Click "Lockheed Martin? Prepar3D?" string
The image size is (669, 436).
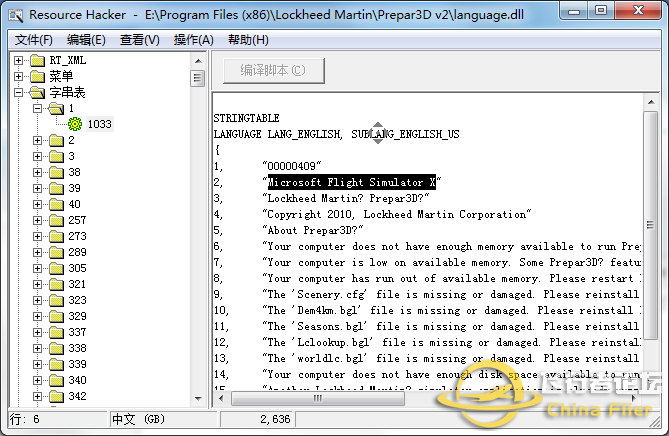point(346,198)
